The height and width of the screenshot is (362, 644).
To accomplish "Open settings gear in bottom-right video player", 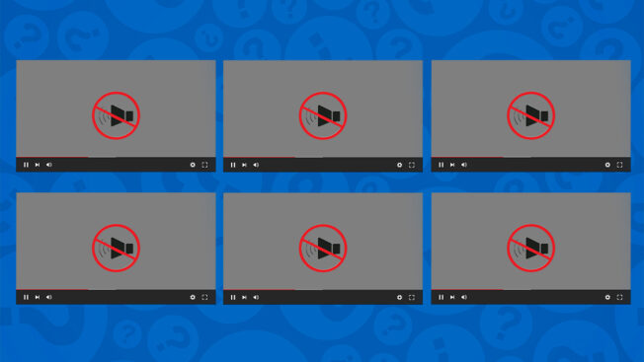I will tap(607, 297).
